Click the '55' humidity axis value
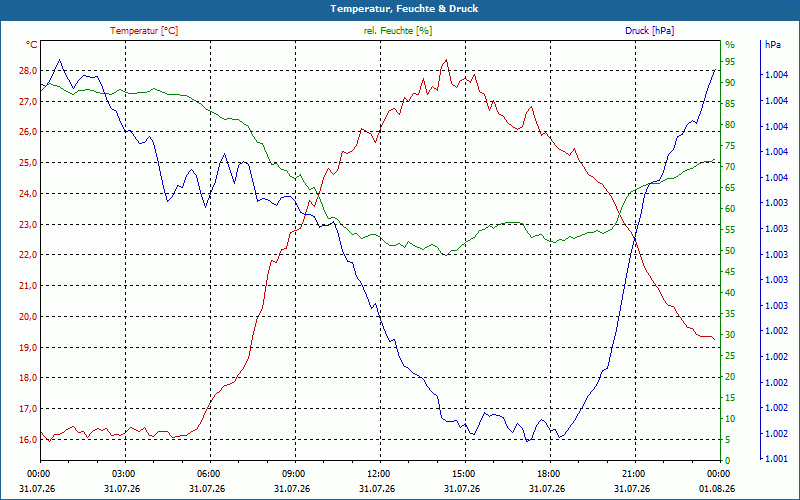This screenshot has height=500, width=800. tap(730, 230)
